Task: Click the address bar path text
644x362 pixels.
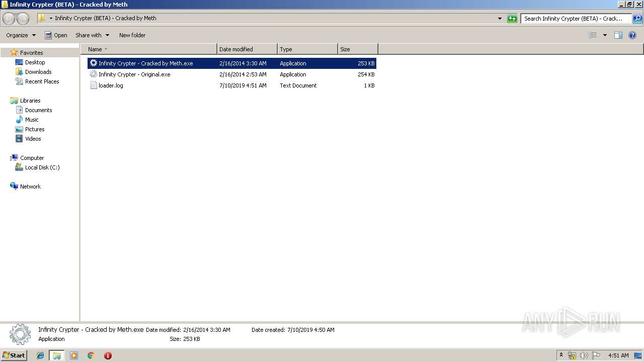Action: click(106, 18)
